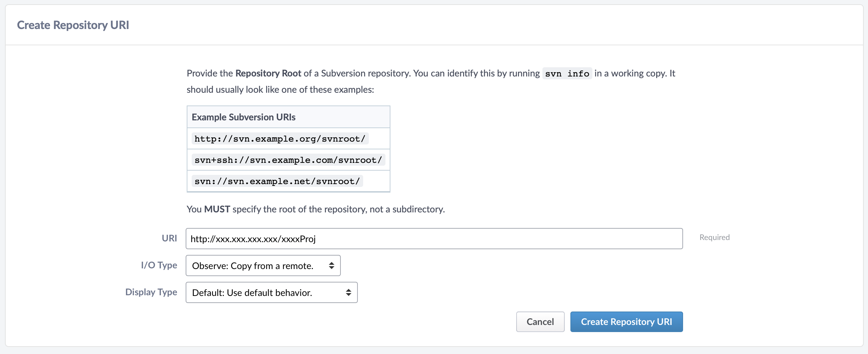Click the Display Type label
Viewport: 868px width, 354px height.
(151, 292)
